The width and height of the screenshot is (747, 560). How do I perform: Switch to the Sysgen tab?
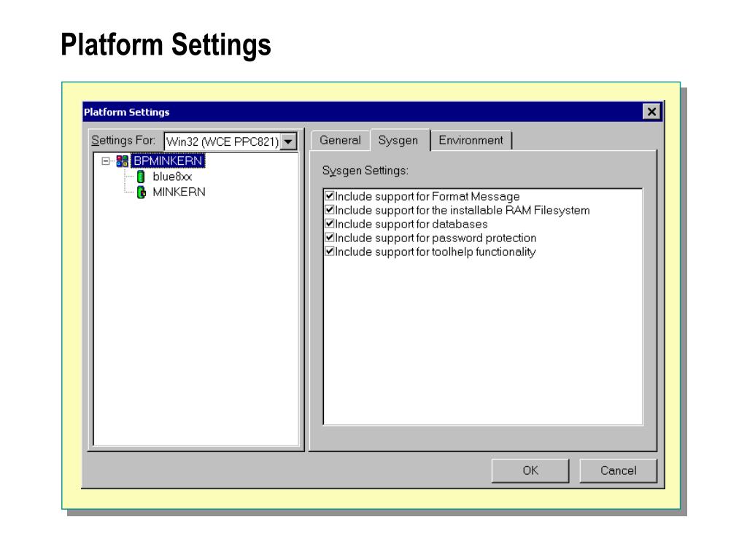tap(398, 140)
